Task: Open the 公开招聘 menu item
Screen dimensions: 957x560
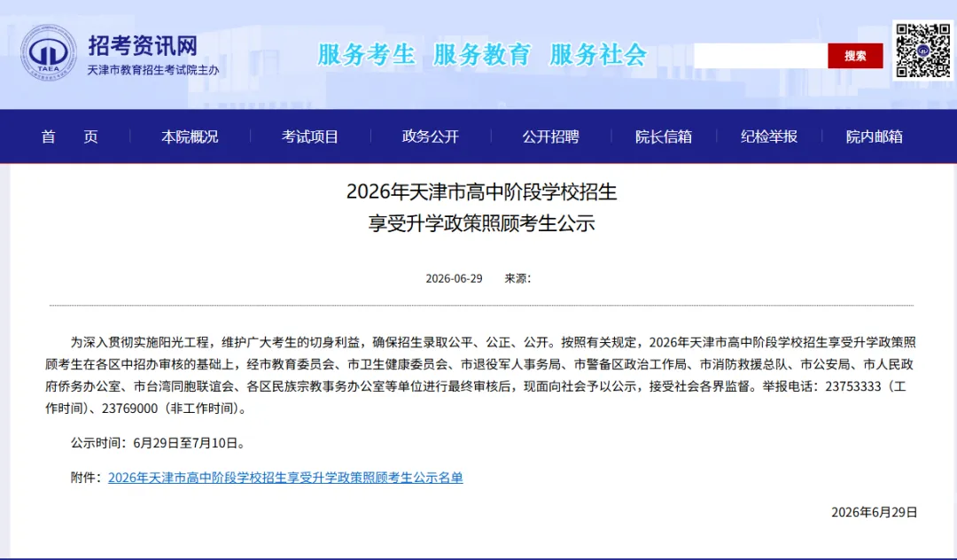Action: [550, 136]
